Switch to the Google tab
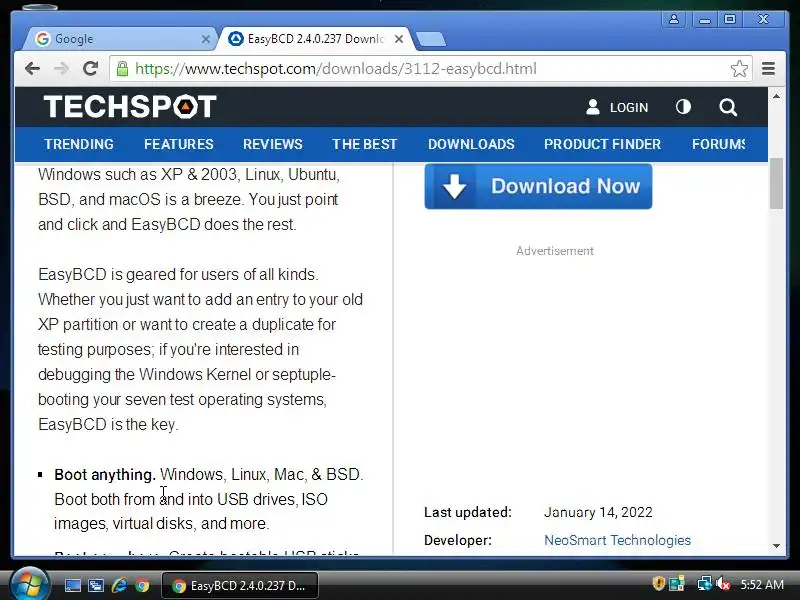800x600 pixels. coord(120,39)
